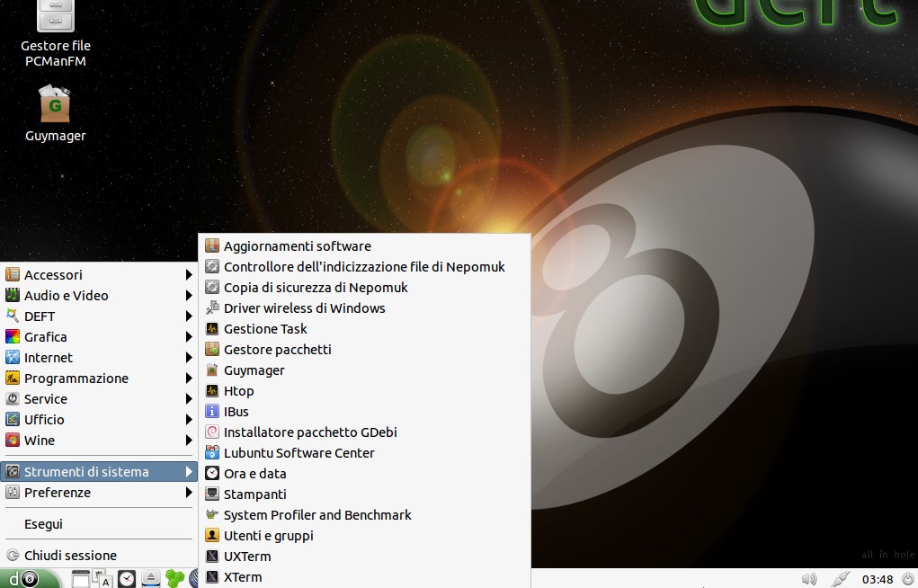Viewport: 918px width, 588px height.
Task: Choose Esegui from the start menu
Action: [98, 524]
